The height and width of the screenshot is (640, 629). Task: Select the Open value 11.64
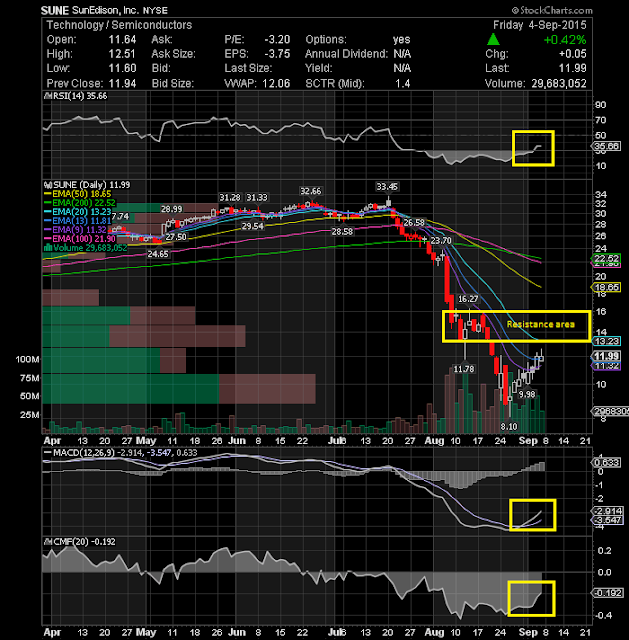coord(122,40)
